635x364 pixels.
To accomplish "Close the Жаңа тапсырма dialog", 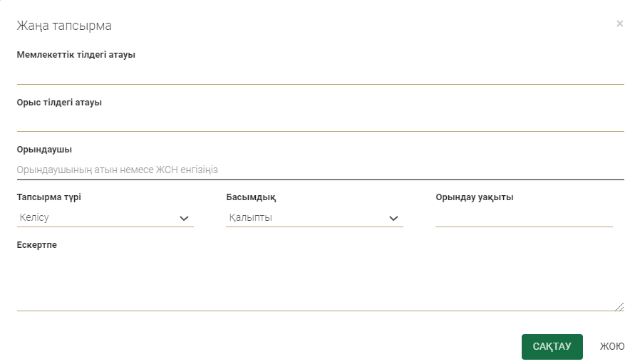I will click(619, 24).
